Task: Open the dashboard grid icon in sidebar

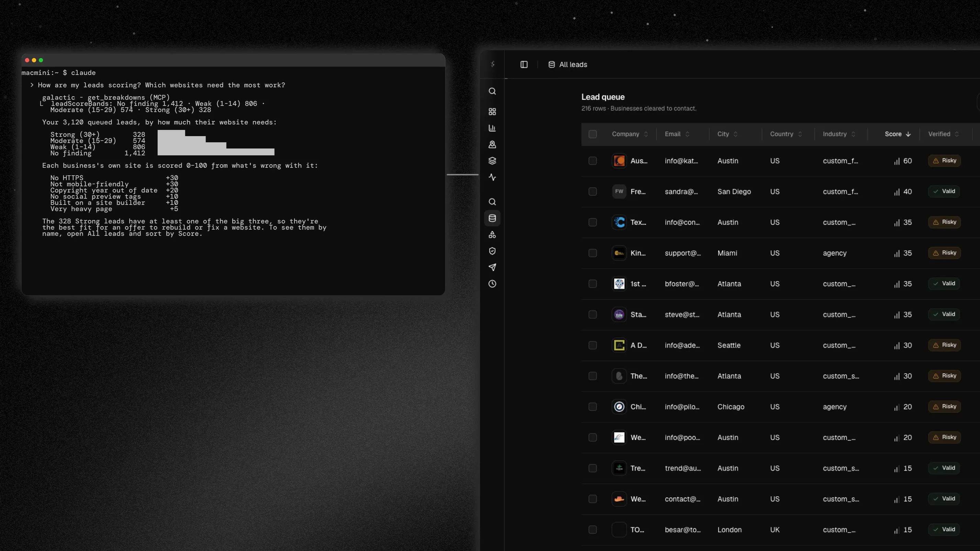Action: [492, 111]
